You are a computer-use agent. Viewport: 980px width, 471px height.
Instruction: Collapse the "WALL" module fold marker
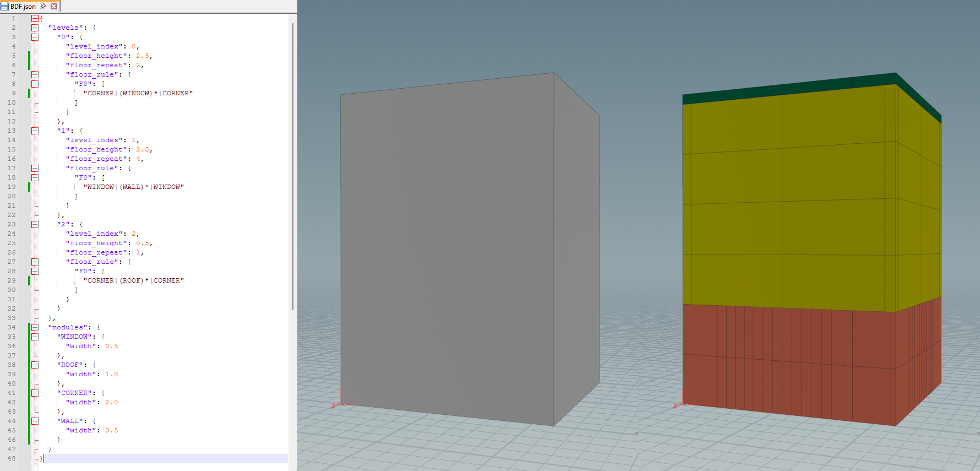[35, 421]
